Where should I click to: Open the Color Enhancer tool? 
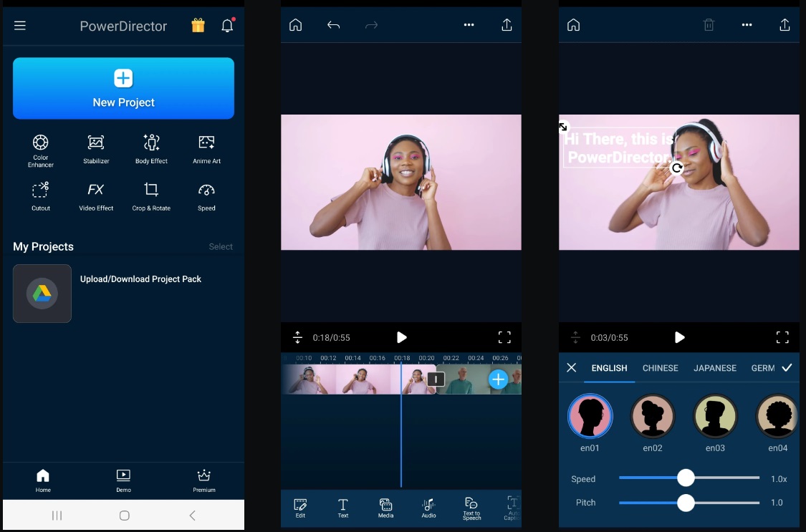tap(40, 148)
